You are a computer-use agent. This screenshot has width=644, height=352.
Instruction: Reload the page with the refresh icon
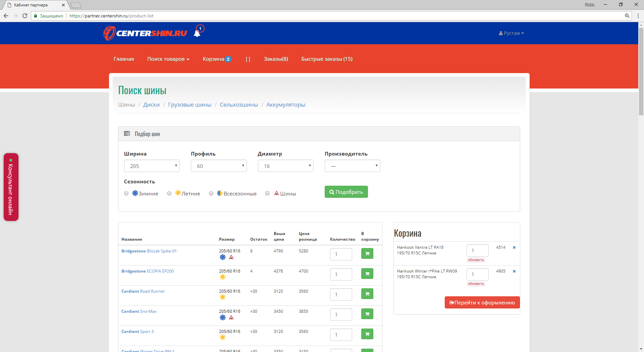pos(25,16)
